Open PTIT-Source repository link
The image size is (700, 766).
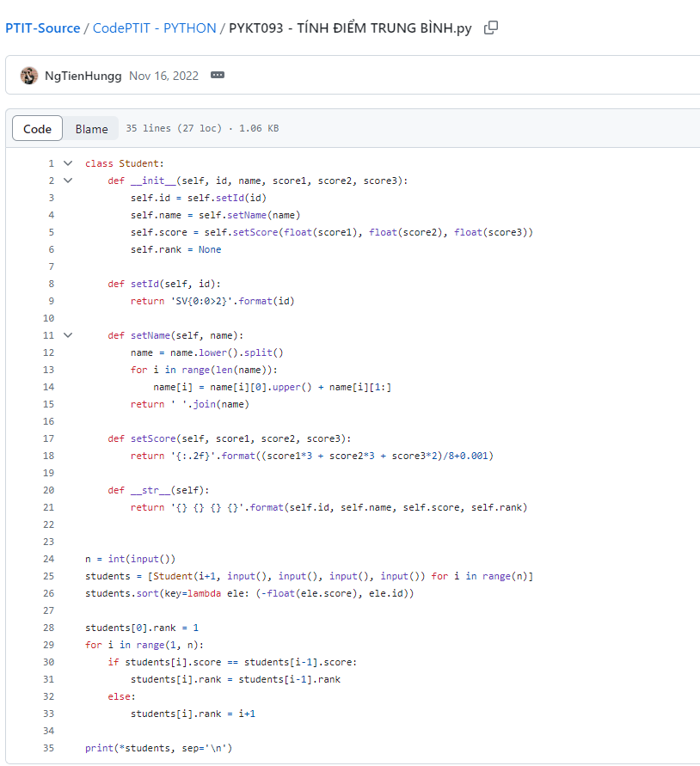[x=42, y=28]
